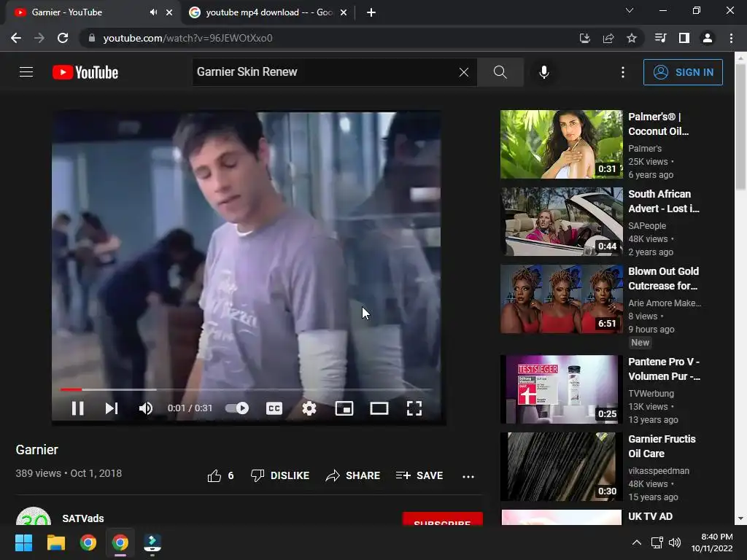Open Palmer's Coconut Oil video thumbnail
747x560 pixels.
tap(561, 144)
